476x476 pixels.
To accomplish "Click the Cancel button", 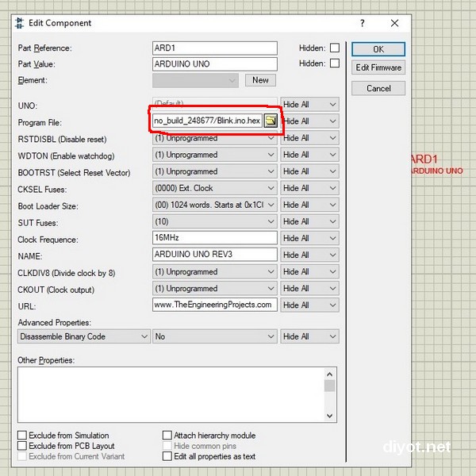I will pyautogui.click(x=378, y=88).
